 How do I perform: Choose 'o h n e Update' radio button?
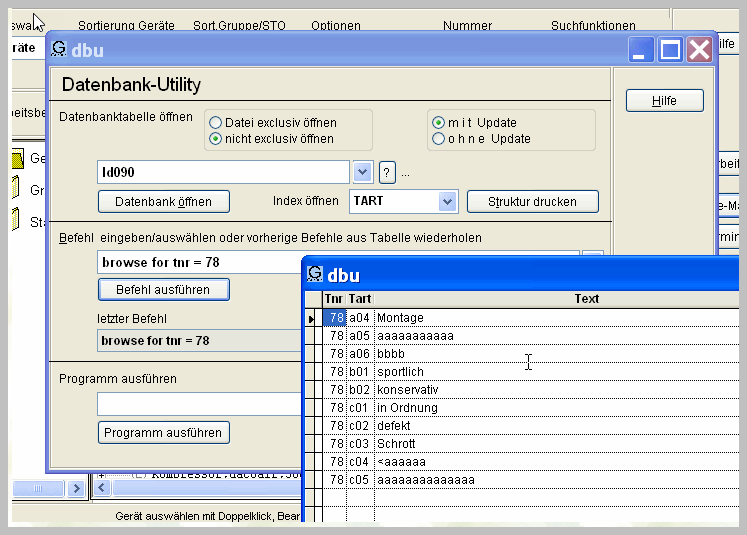[439, 139]
